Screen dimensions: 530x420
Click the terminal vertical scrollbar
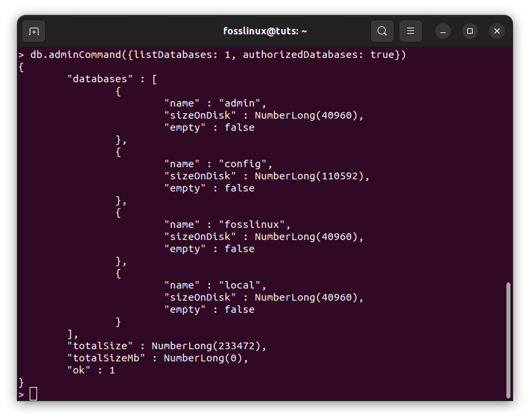click(x=508, y=340)
